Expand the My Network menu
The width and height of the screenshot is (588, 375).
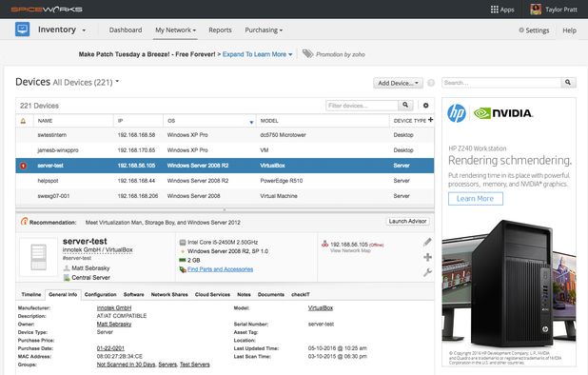coord(175,30)
